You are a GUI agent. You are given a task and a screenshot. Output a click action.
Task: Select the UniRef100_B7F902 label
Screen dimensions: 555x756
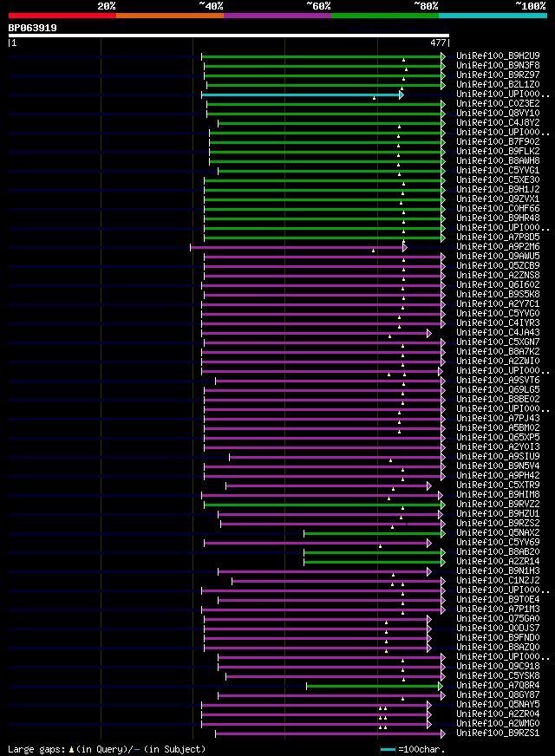pos(498,142)
